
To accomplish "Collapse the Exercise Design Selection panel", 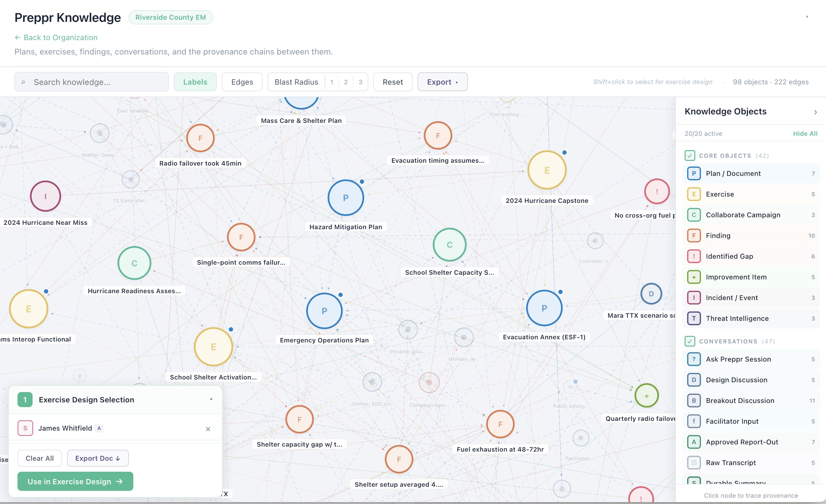I will tap(211, 399).
